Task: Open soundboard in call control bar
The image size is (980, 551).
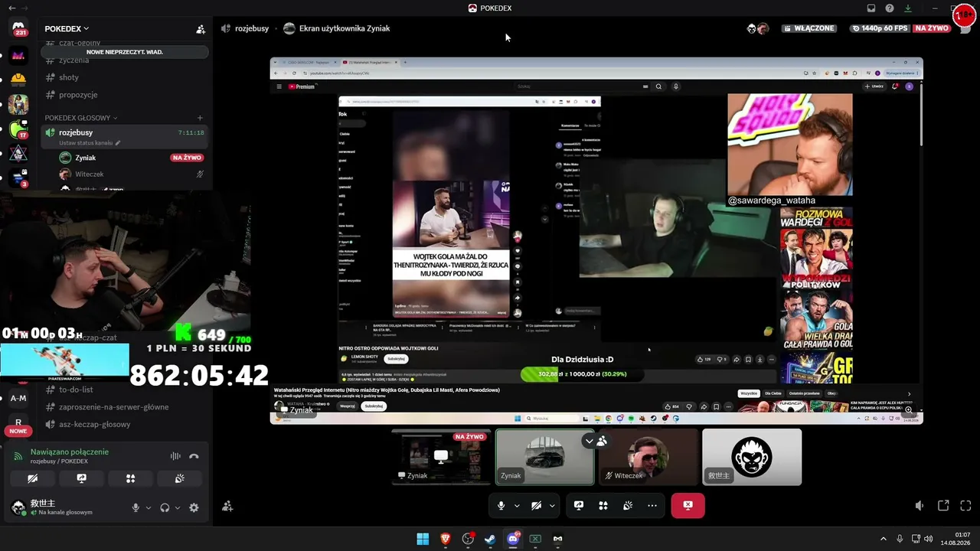Action: click(x=628, y=505)
